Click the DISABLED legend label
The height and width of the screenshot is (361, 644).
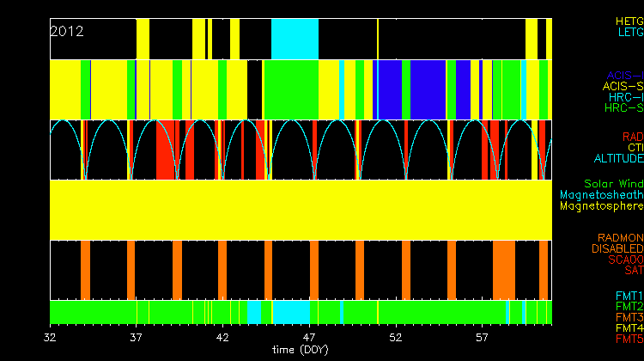coord(617,248)
